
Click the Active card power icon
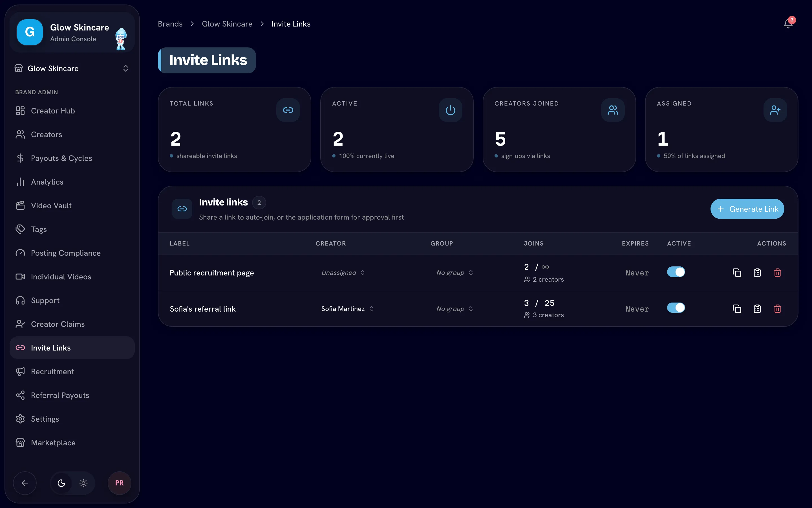coord(450,110)
